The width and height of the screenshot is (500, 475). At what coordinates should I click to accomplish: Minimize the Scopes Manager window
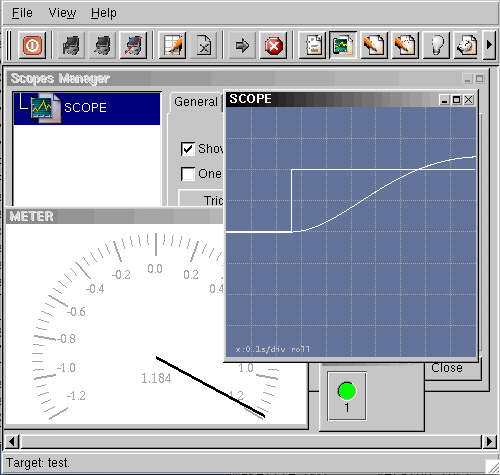coord(467,79)
